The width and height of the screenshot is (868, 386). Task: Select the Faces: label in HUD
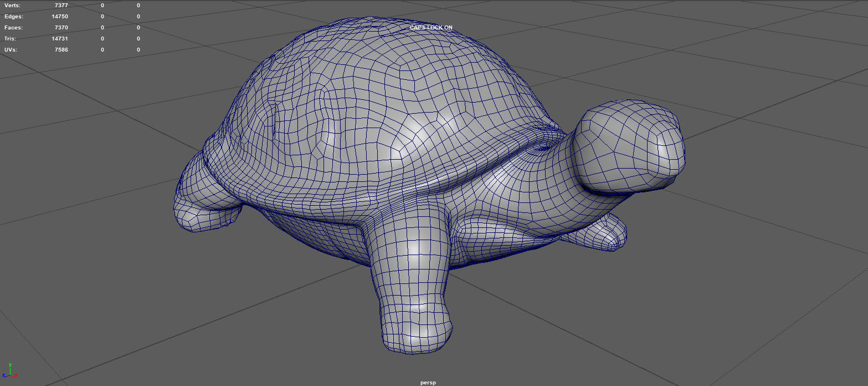tap(13, 28)
